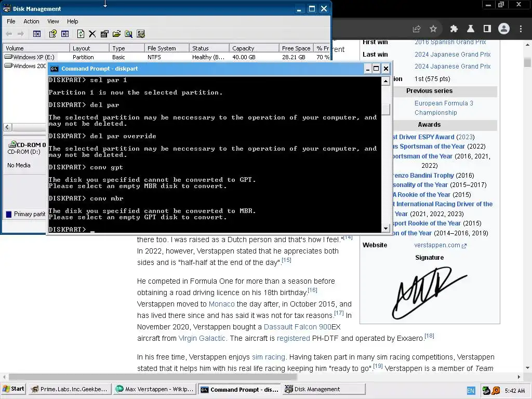
Task: Open the View menu in Disk Management
Action: (53, 21)
